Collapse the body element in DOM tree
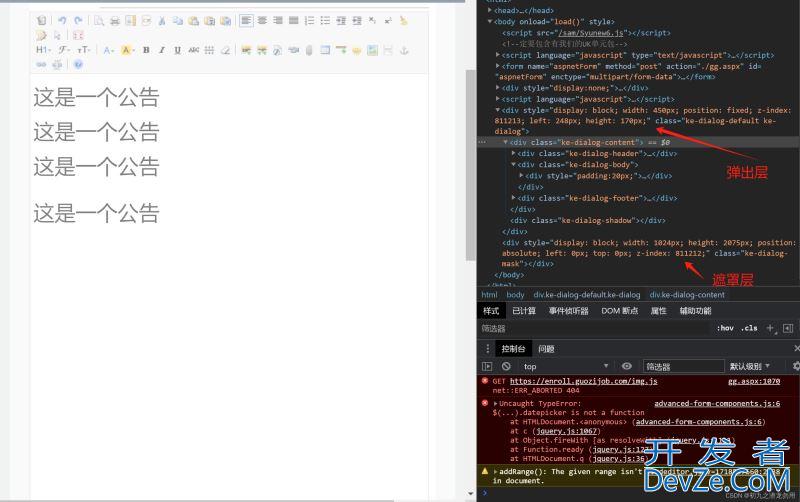Screen dimensions: 800x502 (x=490, y=21)
